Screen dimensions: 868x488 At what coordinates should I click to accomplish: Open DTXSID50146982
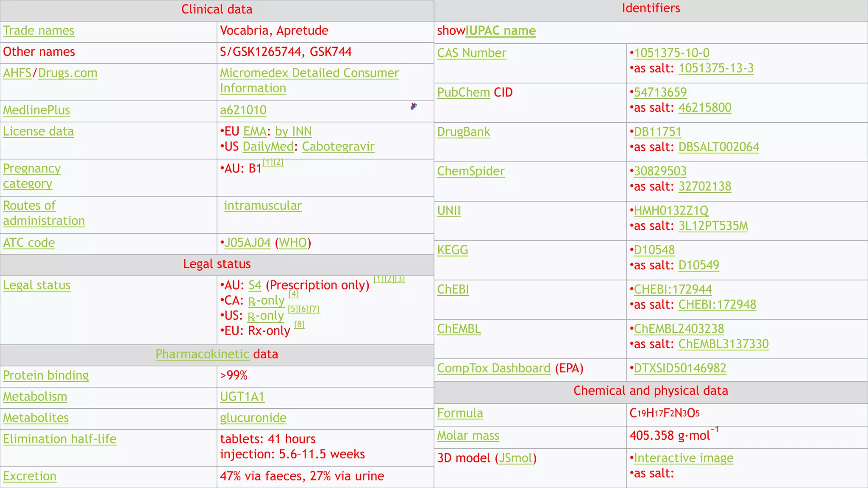click(680, 368)
